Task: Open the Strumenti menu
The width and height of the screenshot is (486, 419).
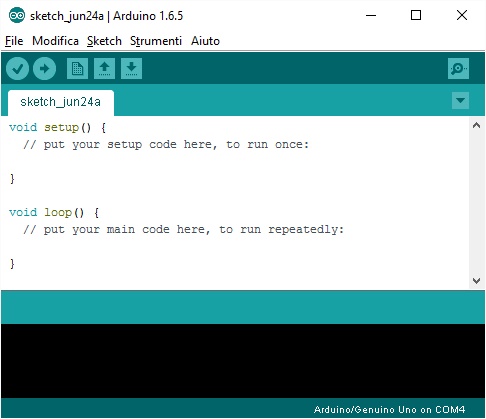Action: (156, 41)
